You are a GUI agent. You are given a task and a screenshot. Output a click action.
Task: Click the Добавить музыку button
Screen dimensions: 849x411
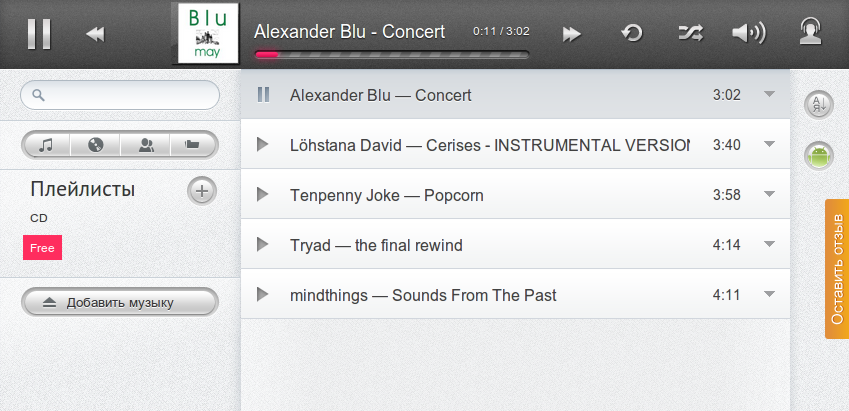pyautogui.click(x=120, y=302)
